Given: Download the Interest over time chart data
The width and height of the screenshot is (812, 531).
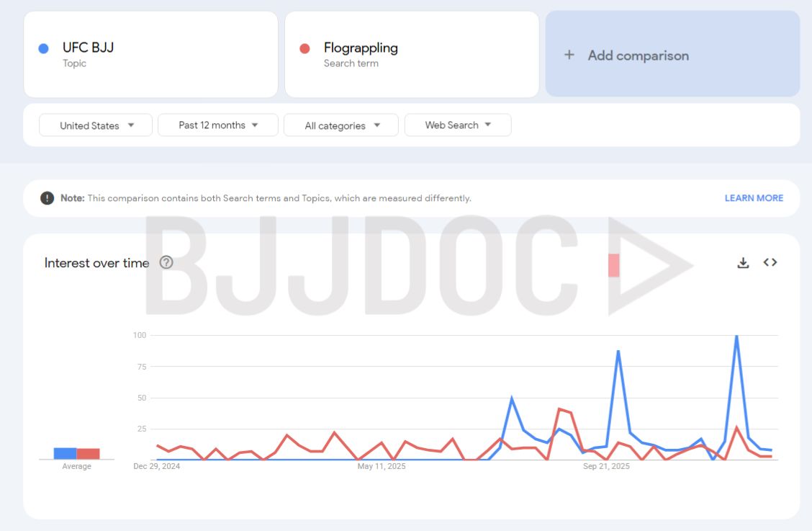Looking at the screenshot, I should tap(743, 263).
